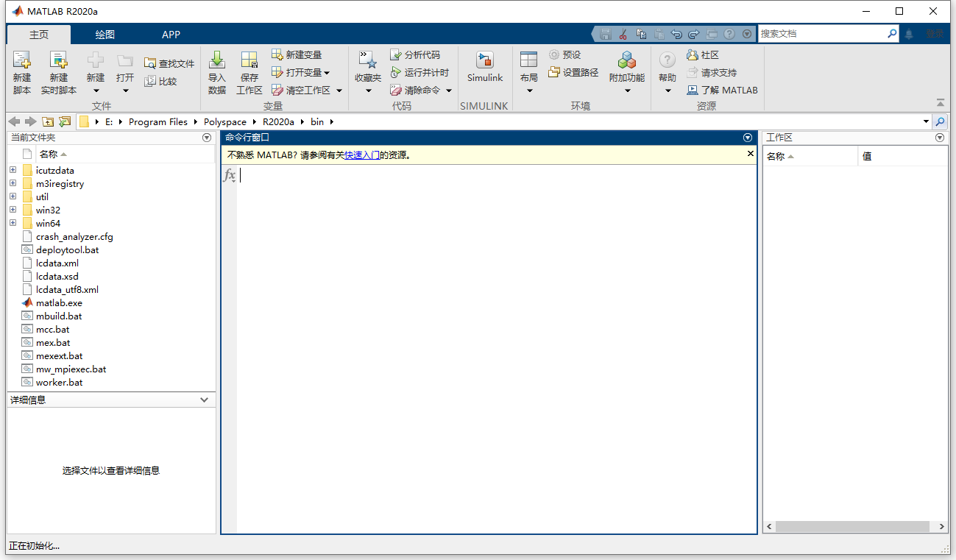Click the browse for folder icon
Image resolution: width=956 pixels, height=560 pixels.
pos(65,121)
